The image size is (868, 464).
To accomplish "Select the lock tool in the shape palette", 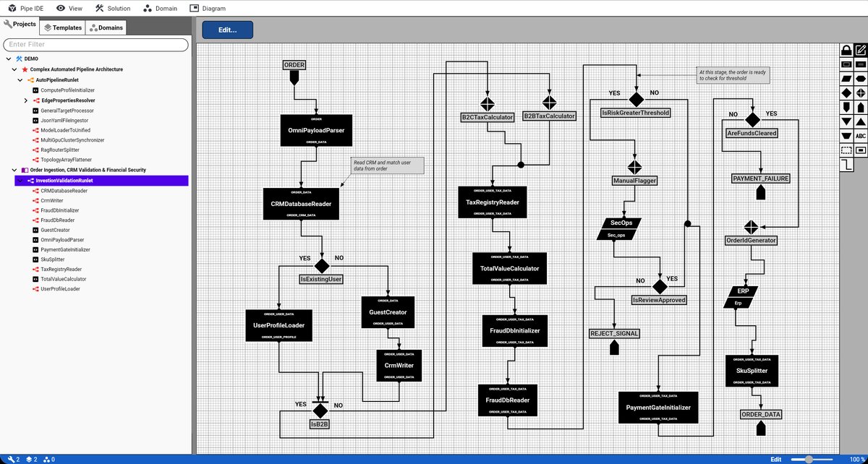I will tap(846, 51).
